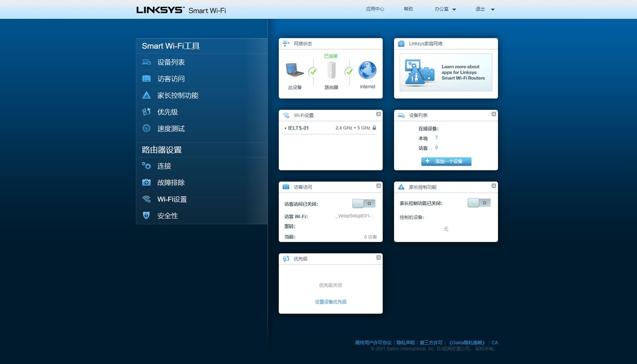Click the Linksys Home Network widget icon
The height and width of the screenshot is (364, 637).
[401, 44]
